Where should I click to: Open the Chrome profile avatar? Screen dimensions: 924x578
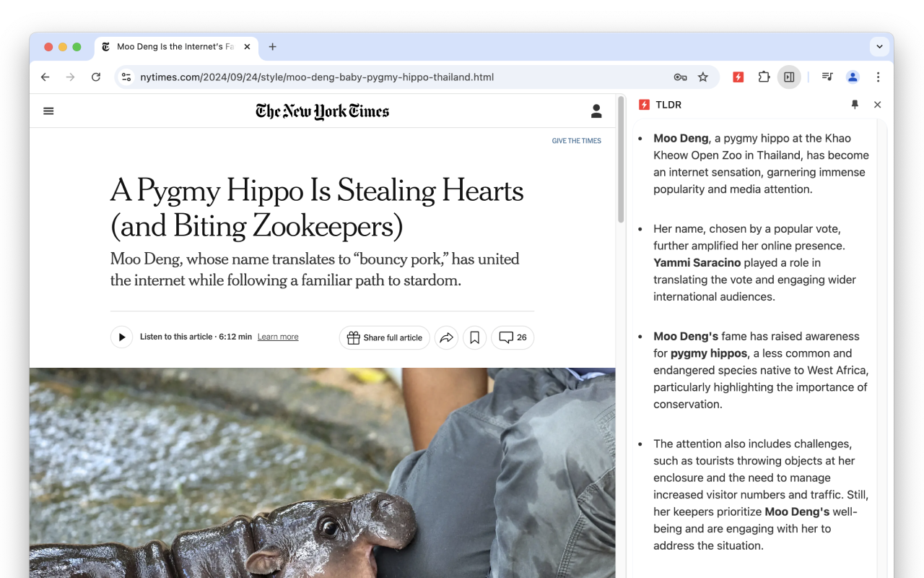853,77
